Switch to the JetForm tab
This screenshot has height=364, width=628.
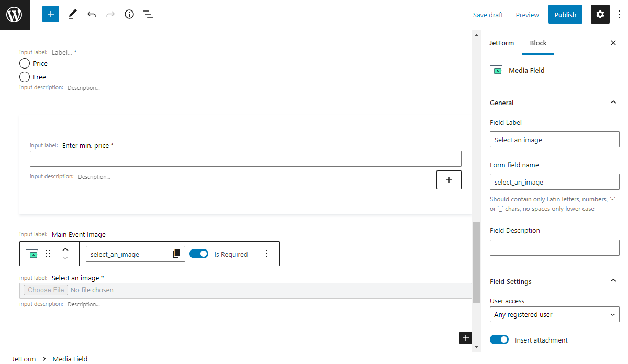click(x=501, y=43)
